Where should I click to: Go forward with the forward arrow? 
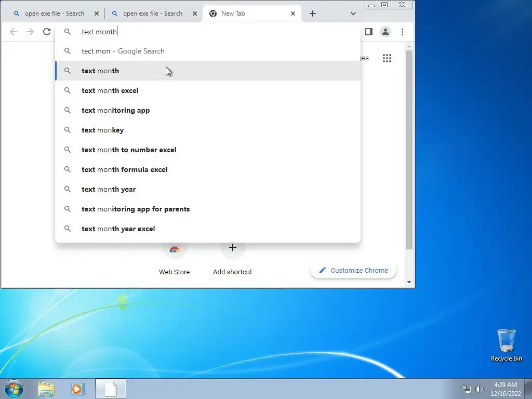coord(30,32)
